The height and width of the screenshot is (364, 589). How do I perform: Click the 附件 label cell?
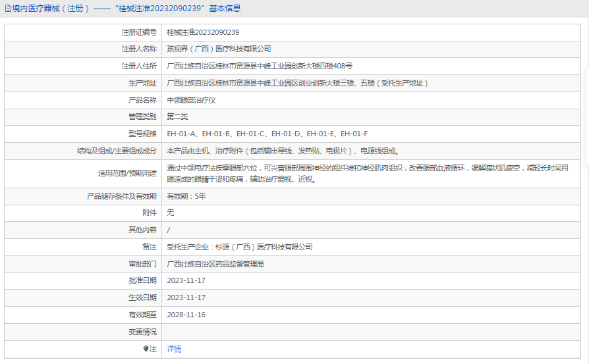(x=83, y=213)
